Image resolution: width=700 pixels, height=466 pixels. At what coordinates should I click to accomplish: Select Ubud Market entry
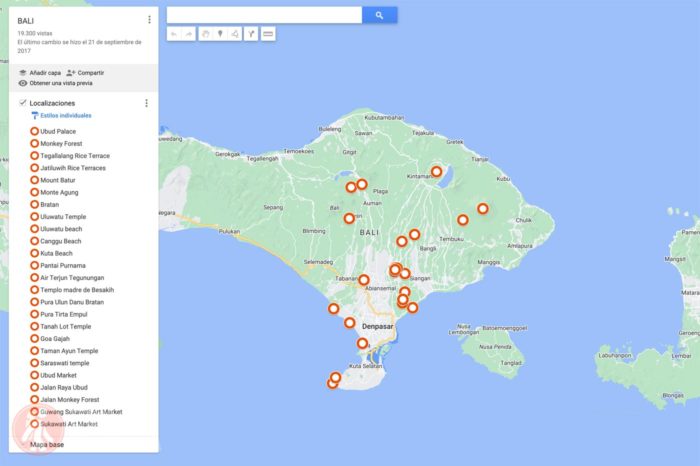click(x=53, y=375)
